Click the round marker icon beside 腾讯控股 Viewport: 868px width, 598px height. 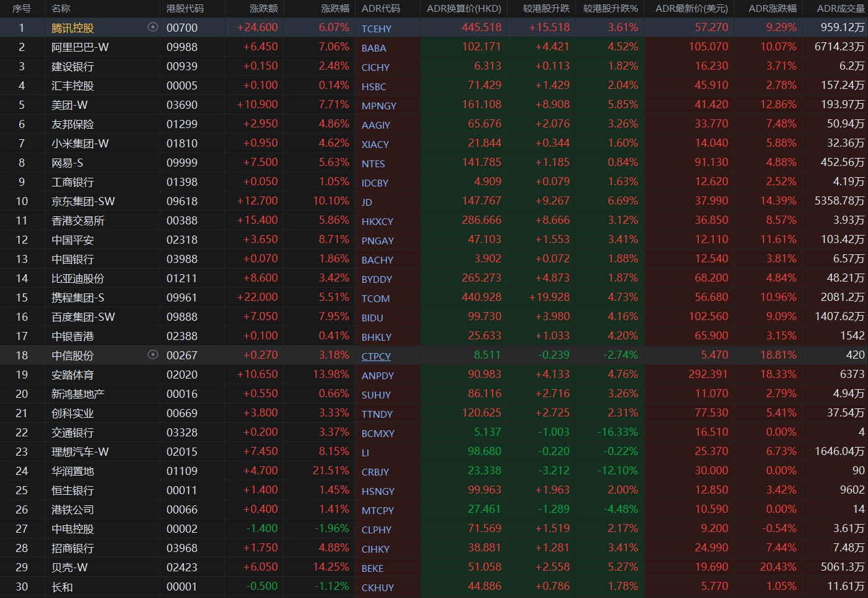click(153, 27)
